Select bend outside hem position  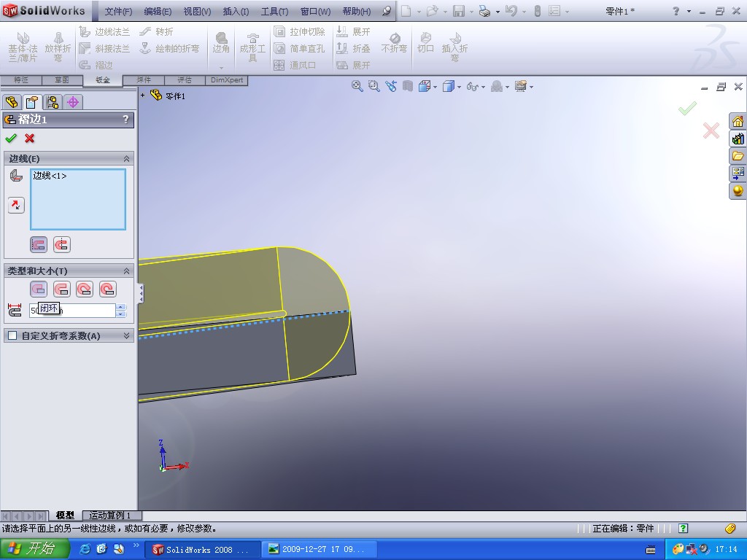pyautogui.click(x=62, y=245)
